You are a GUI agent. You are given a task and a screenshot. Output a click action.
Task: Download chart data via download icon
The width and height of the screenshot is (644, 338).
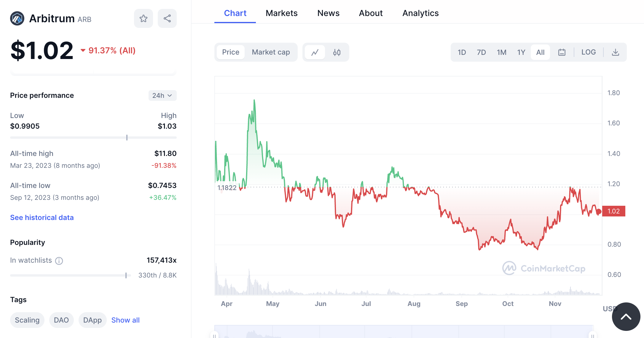coord(616,52)
